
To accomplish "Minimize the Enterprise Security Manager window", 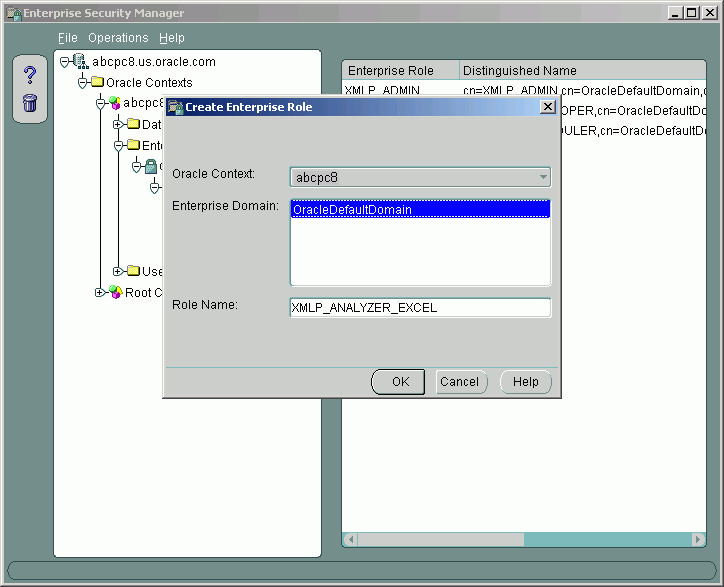I will (x=676, y=13).
